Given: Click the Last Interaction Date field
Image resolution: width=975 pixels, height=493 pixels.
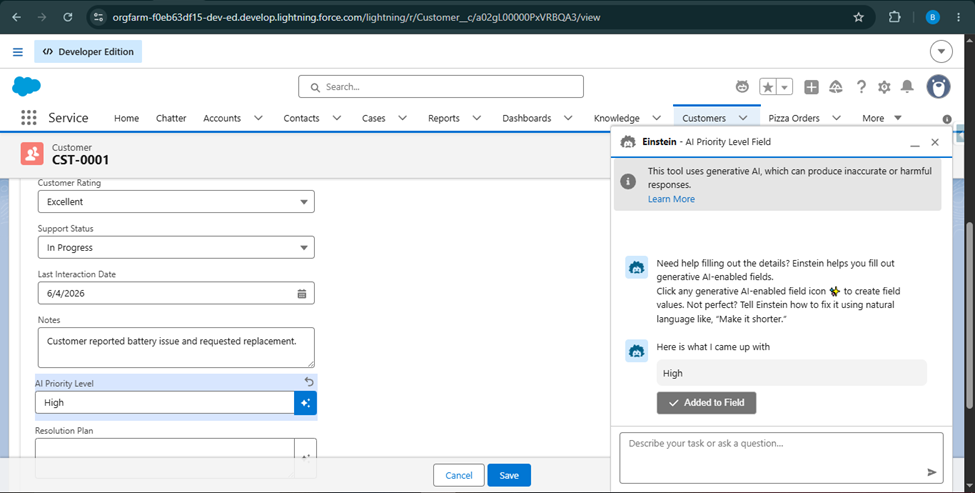Looking at the screenshot, I should point(176,293).
